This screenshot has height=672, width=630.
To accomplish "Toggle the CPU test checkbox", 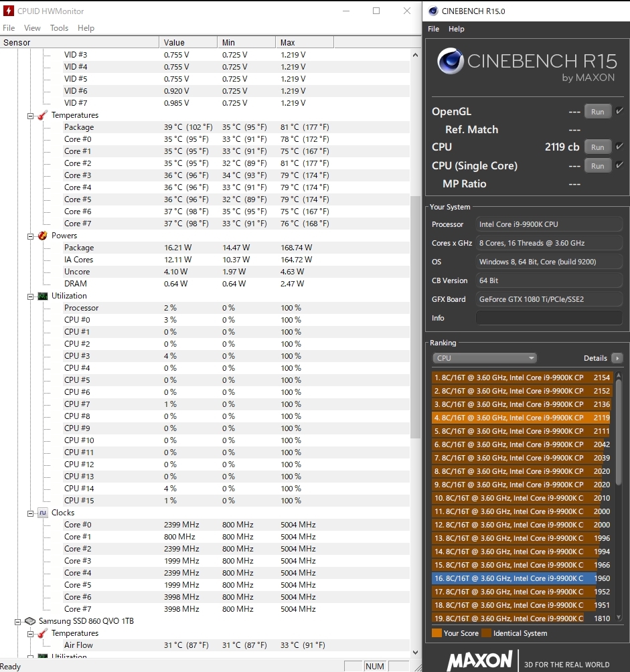I will point(619,147).
